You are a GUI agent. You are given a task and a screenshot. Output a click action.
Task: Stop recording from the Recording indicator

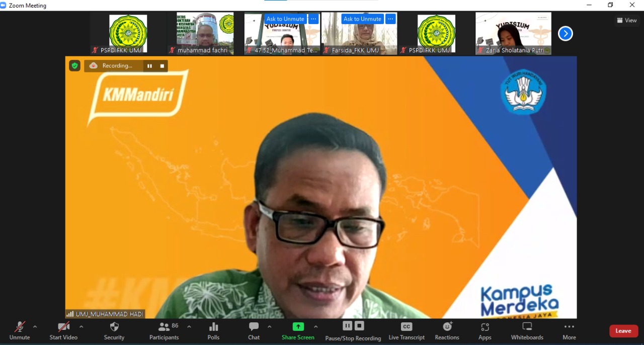coord(162,66)
